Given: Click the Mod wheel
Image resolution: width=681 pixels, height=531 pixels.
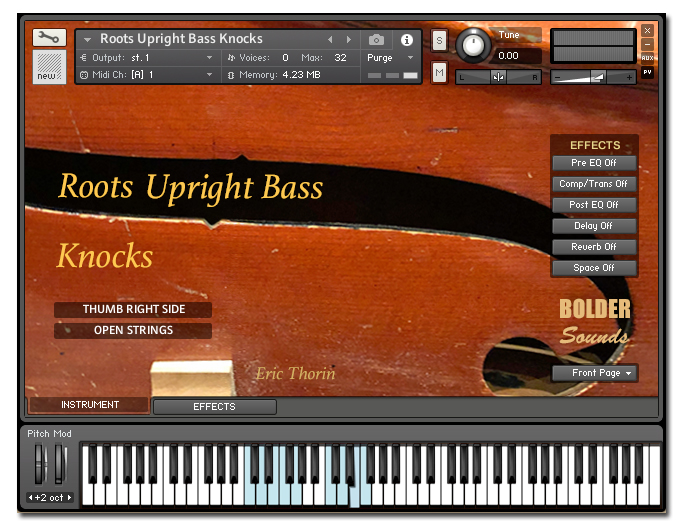Looking at the screenshot, I should click(60, 464).
